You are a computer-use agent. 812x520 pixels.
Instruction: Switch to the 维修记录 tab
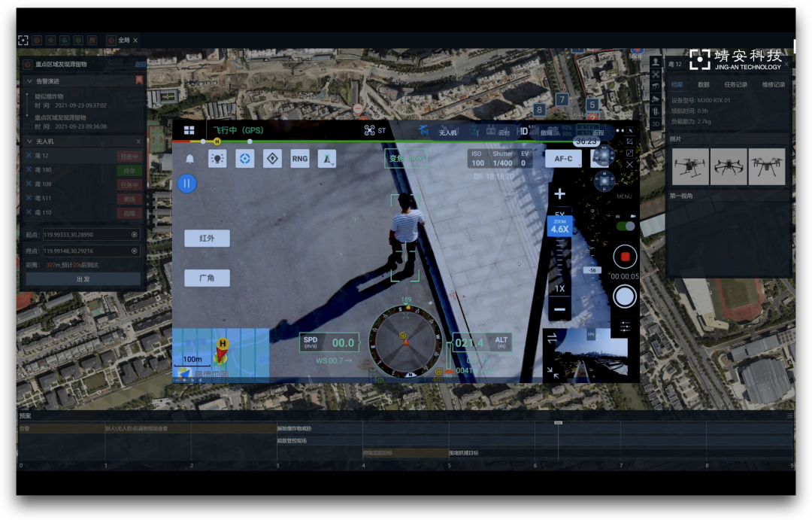pyautogui.click(x=773, y=84)
